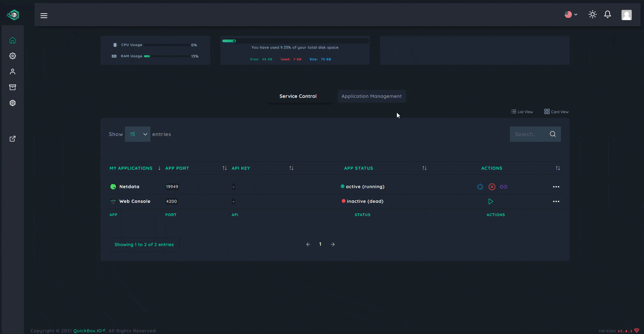Start the Web Console service
Viewport: 644px width, 334px height.
tap(490, 201)
